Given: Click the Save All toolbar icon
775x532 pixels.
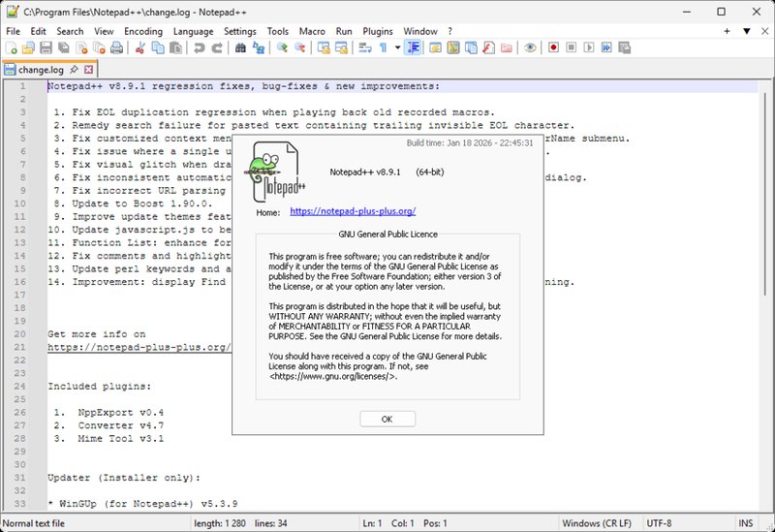Looking at the screenshot, I should coord(64,47).
